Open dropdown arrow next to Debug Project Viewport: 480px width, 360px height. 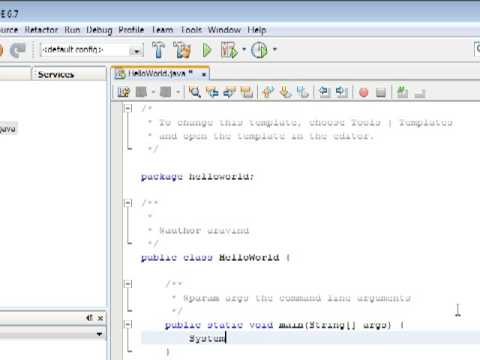244,49
